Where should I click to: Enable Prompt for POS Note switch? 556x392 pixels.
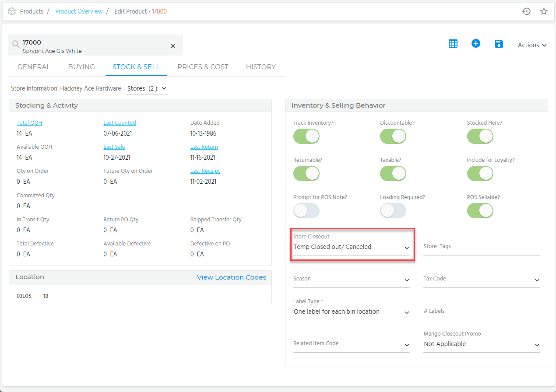point(306,211)
